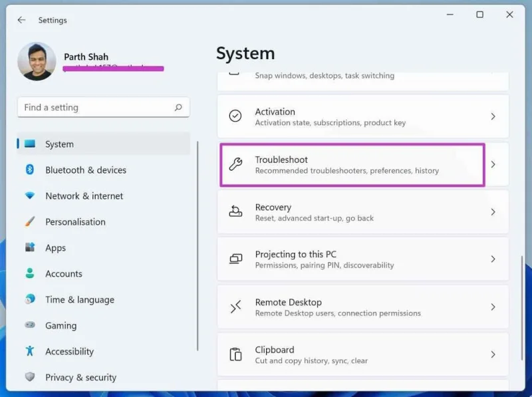Open the Accounts section
532x397 pixels.
[104, 273]
